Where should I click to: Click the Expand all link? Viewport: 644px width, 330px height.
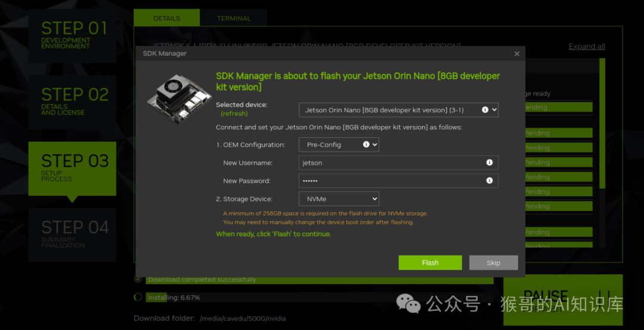coord(587,47)
